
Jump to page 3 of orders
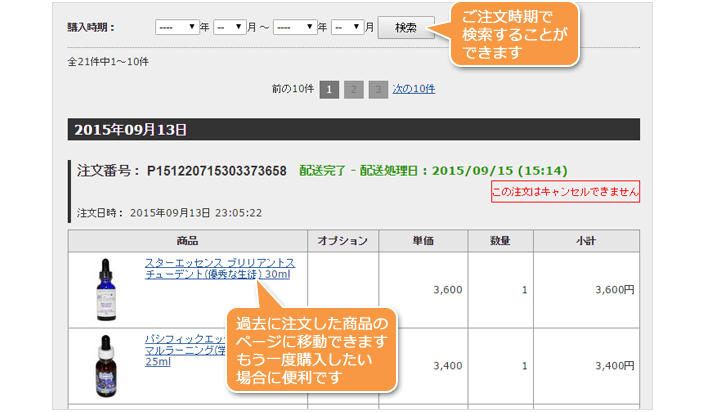click(377, 89)
